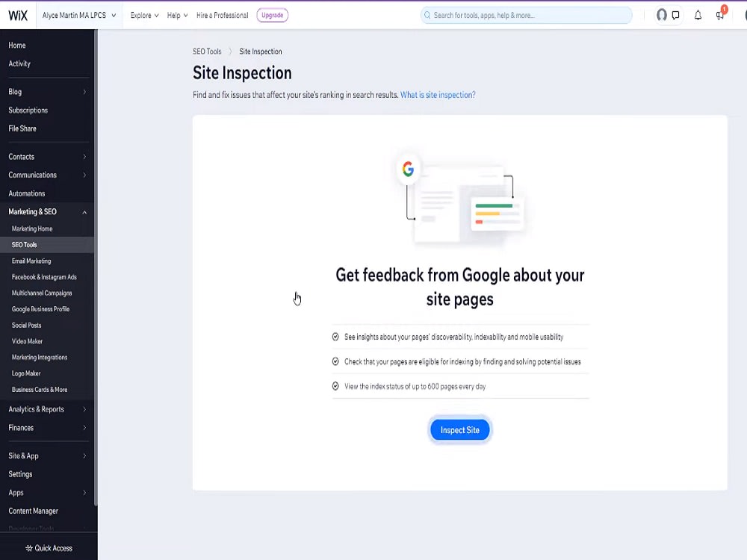Open the Help dropdown menu
Image resolution: width=747 pixels, height=560 pixels.
(177, 15)
